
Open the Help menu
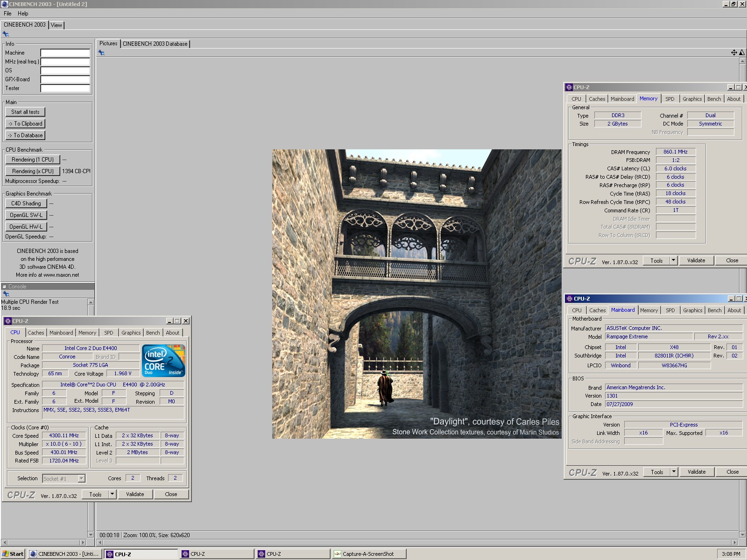point(23,14)
